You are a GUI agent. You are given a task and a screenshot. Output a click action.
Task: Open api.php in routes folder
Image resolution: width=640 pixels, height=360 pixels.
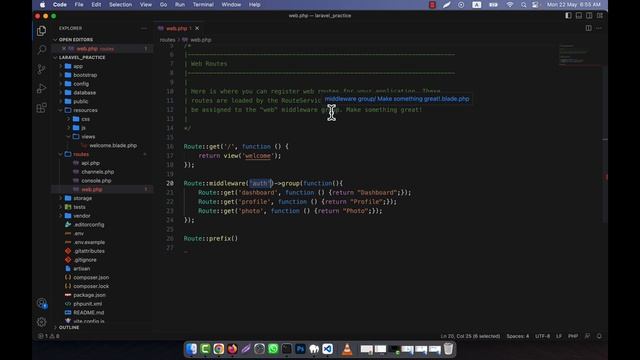tap(90, 163)
